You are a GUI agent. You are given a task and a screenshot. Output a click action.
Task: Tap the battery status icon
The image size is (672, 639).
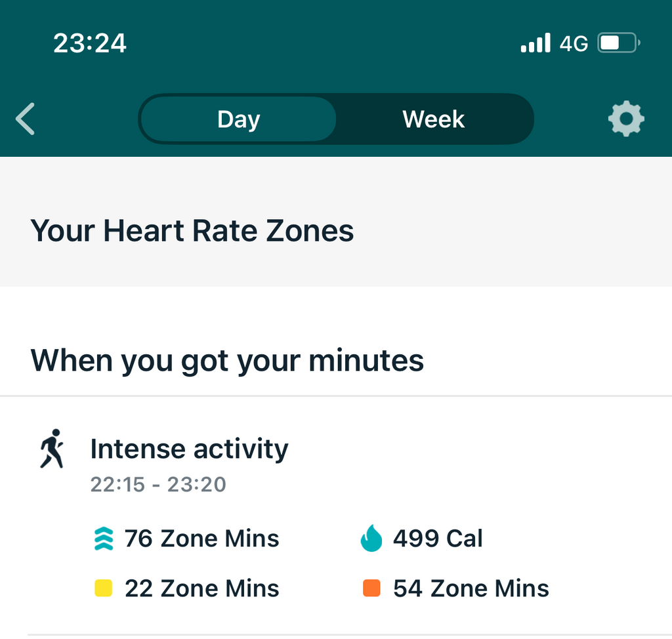tap(618, 44)
